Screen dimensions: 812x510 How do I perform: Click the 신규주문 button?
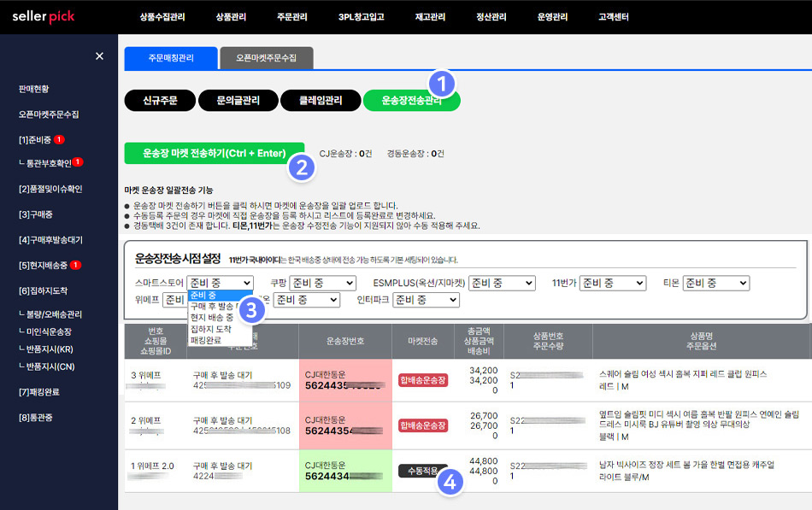coord(160,101)
